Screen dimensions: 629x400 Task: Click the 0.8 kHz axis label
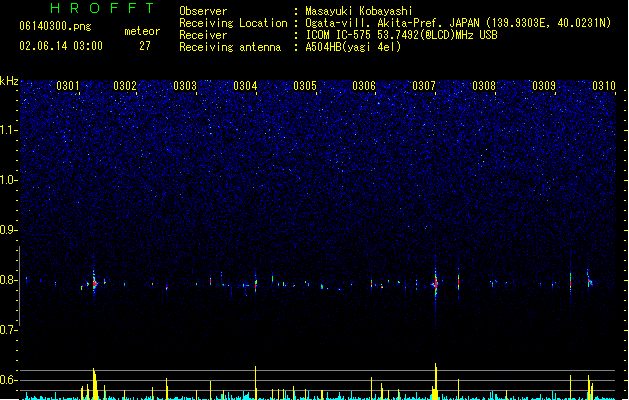coord(8,280)
